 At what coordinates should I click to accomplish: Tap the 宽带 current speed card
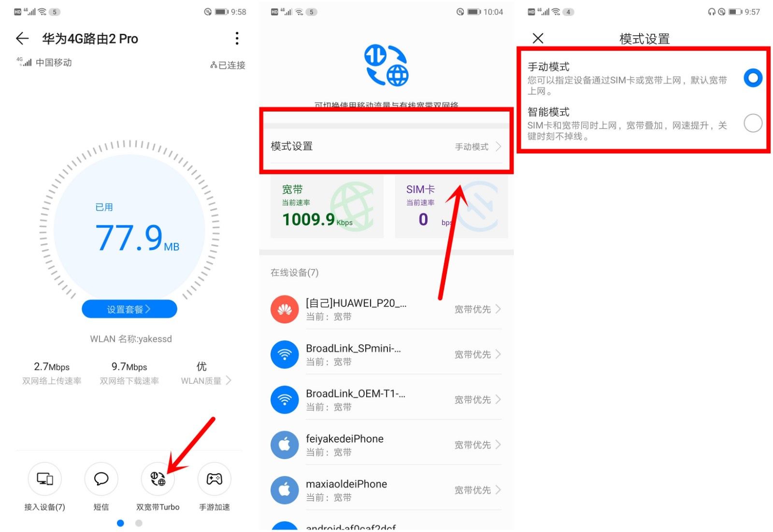tap(327, 207)
